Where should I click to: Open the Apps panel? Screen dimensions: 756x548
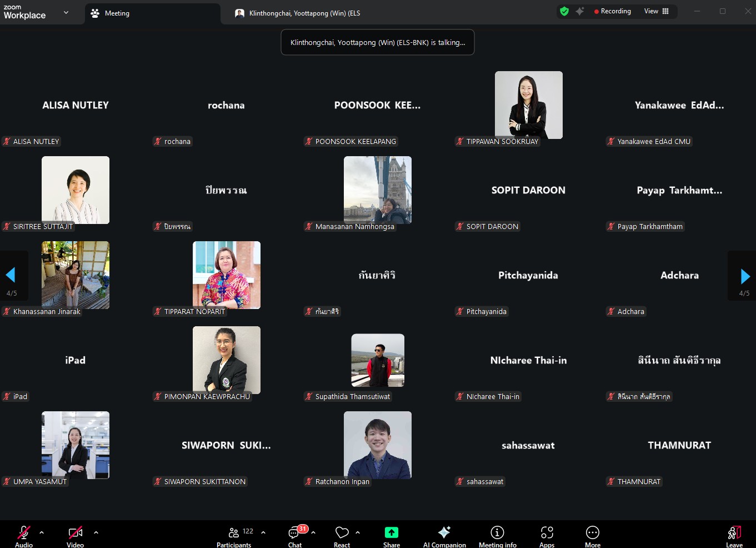547,536
